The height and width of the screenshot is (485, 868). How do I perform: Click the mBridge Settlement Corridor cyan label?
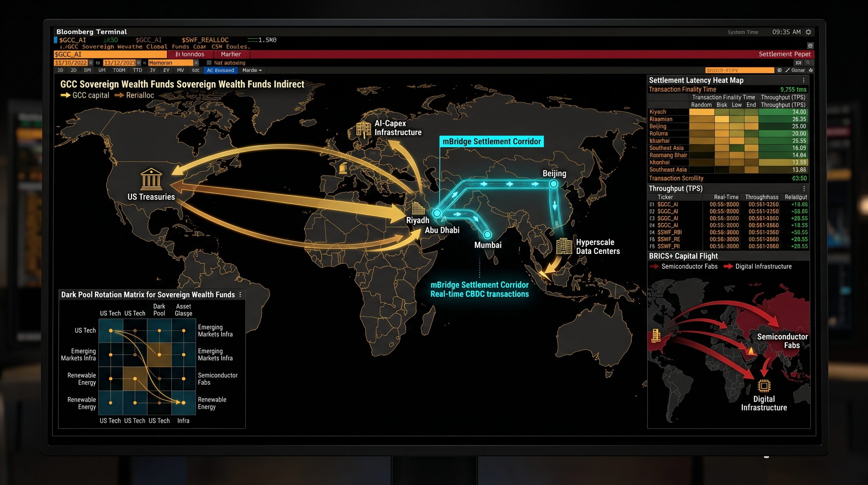[492, 142]
